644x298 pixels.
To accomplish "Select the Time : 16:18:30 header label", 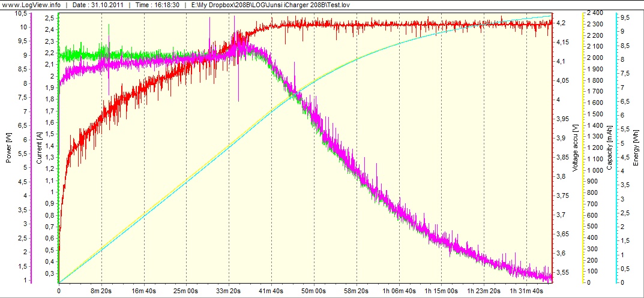I will pos(156,5).
